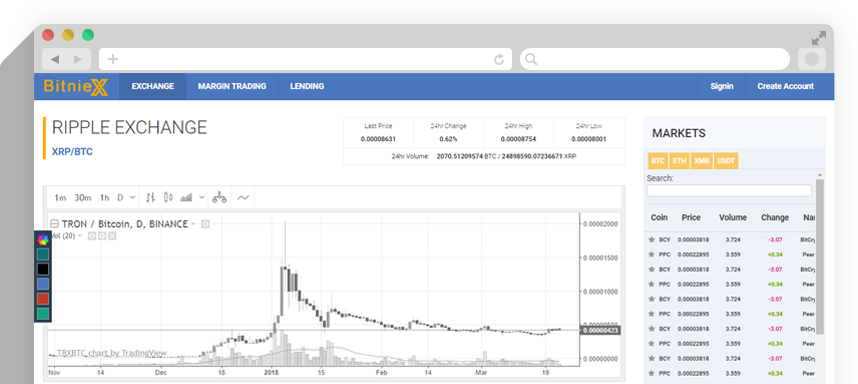Image resolution: width=858 pixels, height=384 pixels.
Task: Open the TRXBTC chart by TradingView link
Action: (x=112, y=353)
